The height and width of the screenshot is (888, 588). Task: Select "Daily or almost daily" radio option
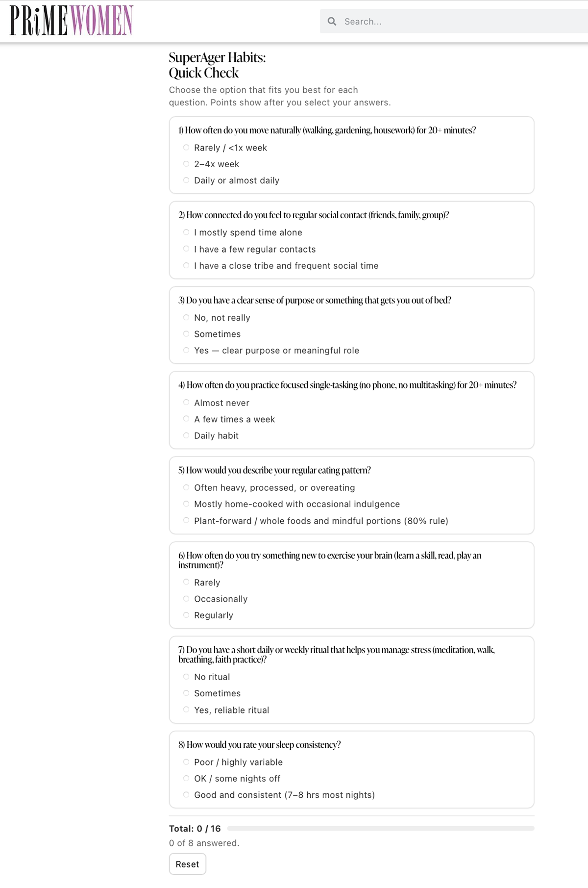point(186,180)
